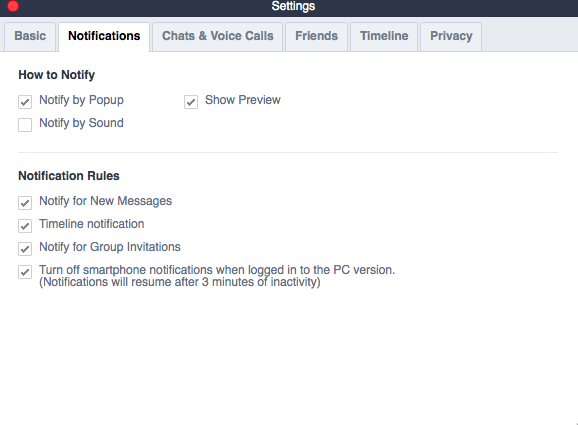The width and height of the screenshot is (578, 425).
Task: Click the Notification Rules heading
Action: [69, 176]
